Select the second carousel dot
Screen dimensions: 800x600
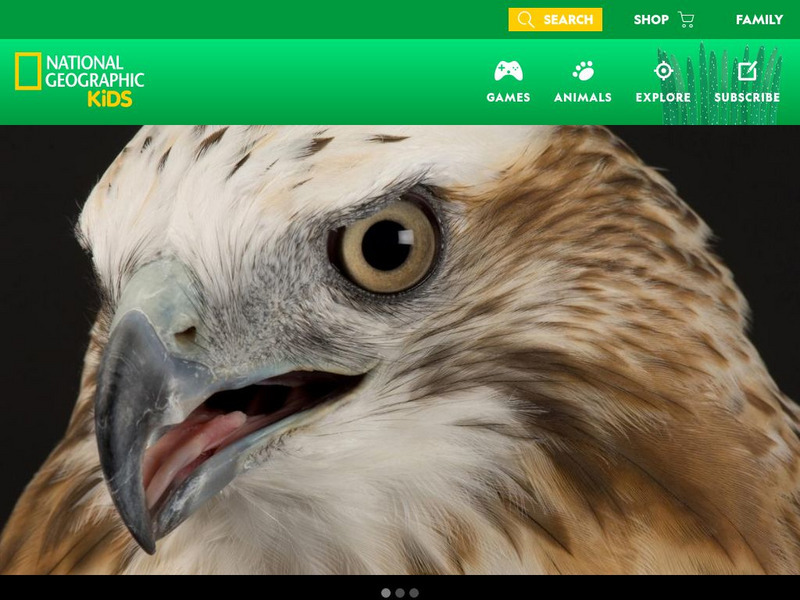(400, 593)
